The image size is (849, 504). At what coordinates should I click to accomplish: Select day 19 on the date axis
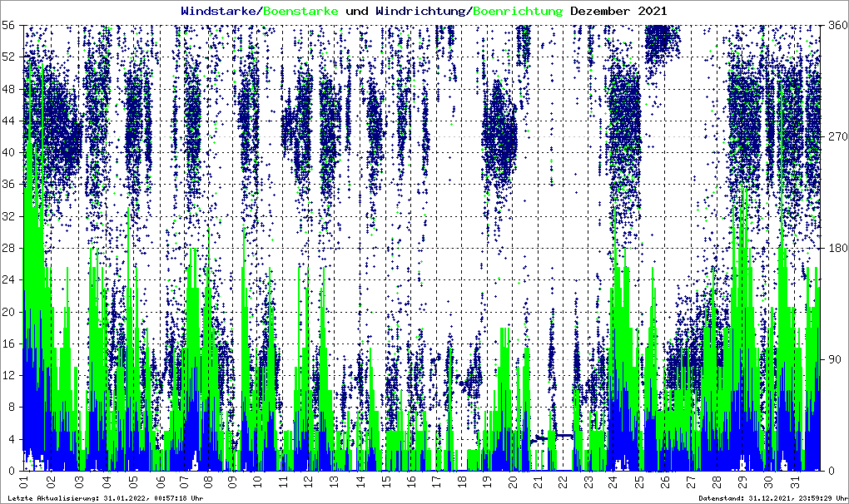click(487, 481)
